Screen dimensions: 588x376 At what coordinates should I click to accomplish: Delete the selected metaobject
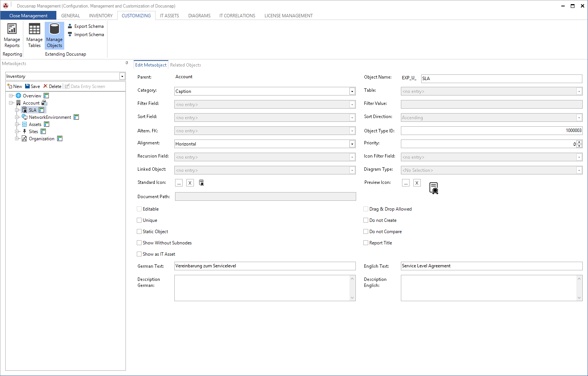[x=52, y=86]
